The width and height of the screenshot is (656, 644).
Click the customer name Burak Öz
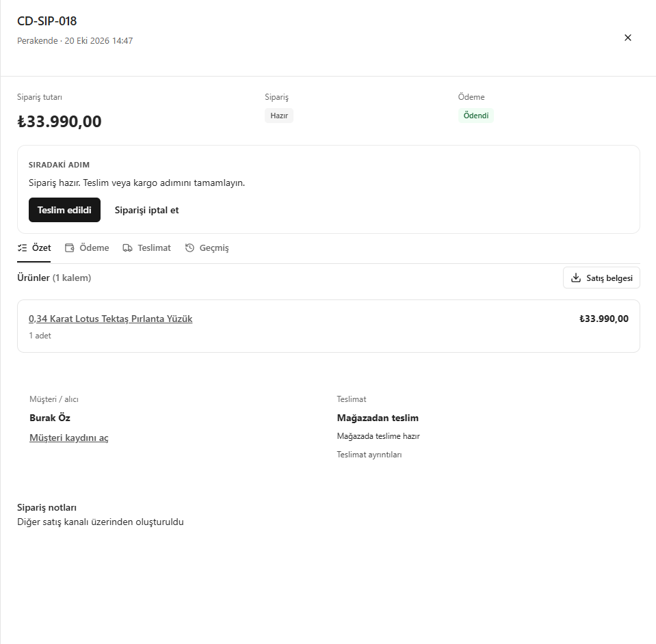(50, 418)
